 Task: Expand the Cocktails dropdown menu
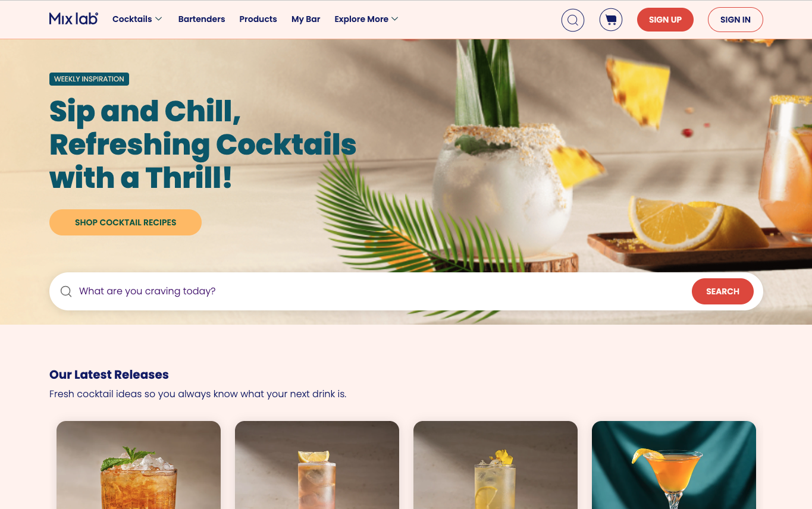pos(137,19)
